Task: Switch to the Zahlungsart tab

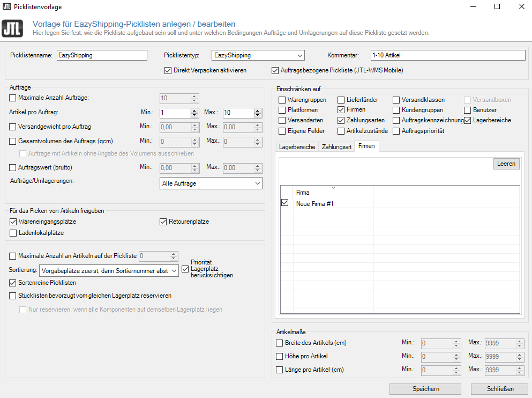Action: click(336, 145)
